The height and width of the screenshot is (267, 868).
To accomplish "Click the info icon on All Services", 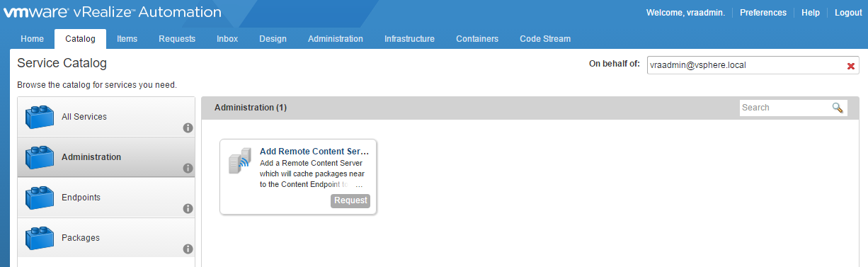I will [x=188, y=128].
